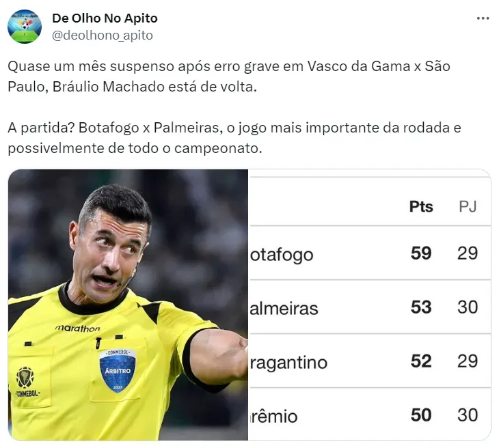Select the Botafogo team name in the table
The height and width of the screenshot is (448, 499).
[x=282, y=255]
